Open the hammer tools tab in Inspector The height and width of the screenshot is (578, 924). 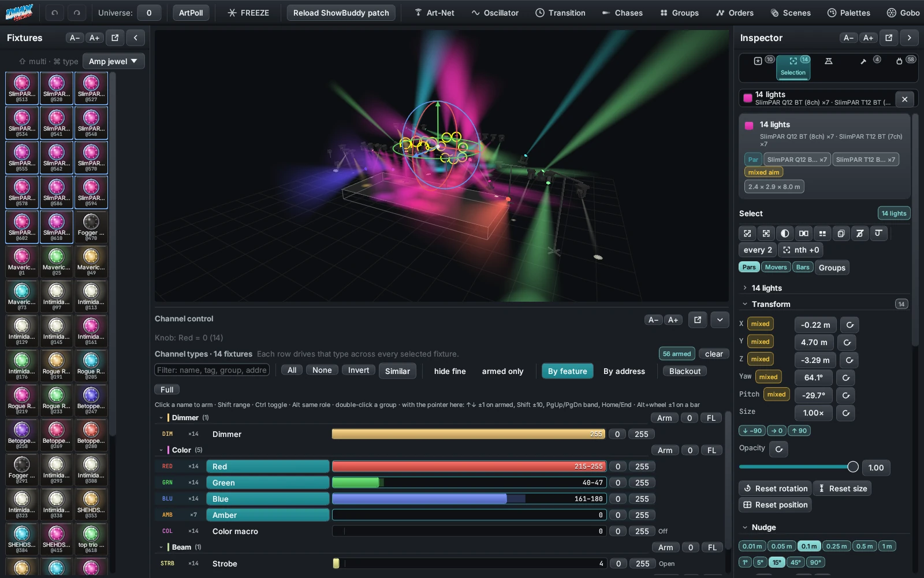pyautogui.click(x=863, y=61)
